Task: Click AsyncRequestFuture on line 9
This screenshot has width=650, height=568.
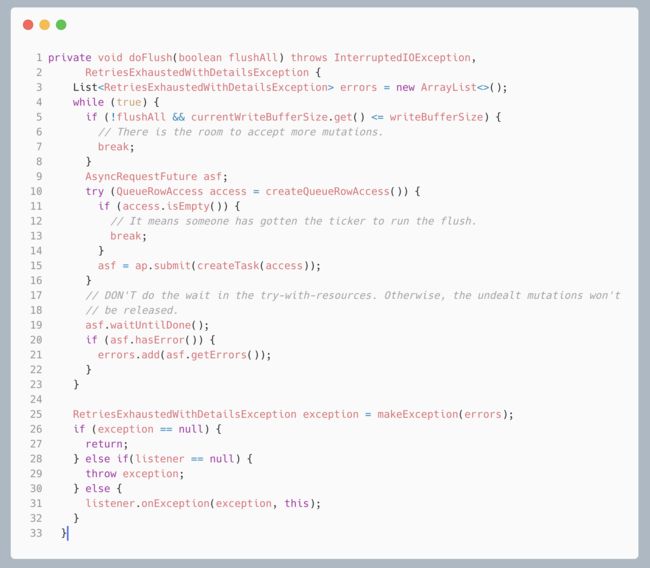Action: pos(141,176)
